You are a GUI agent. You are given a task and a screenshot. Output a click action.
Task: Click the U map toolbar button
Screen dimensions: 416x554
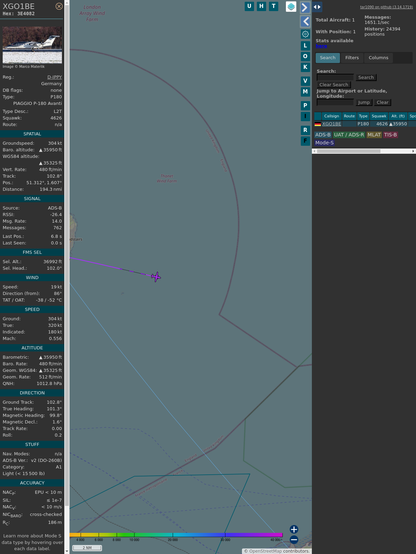point(249,6)
